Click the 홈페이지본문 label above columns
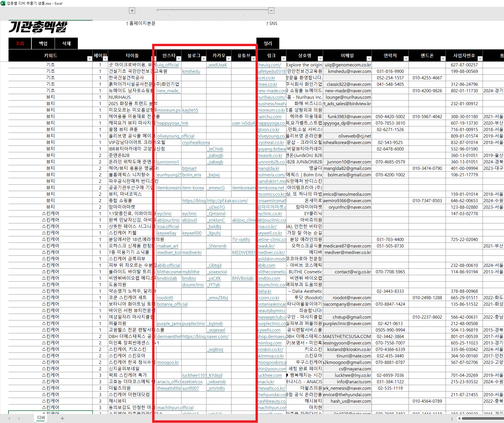The image size is (504, 423). (x=141, y=24)
